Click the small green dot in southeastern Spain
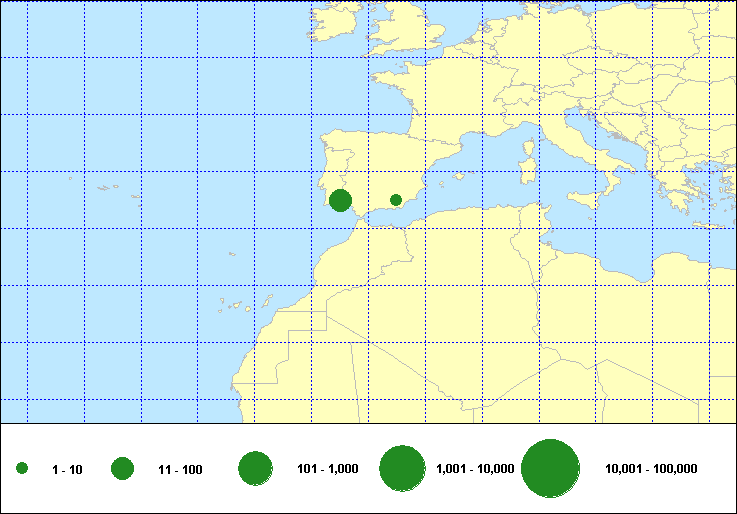 tap(396, 200)
